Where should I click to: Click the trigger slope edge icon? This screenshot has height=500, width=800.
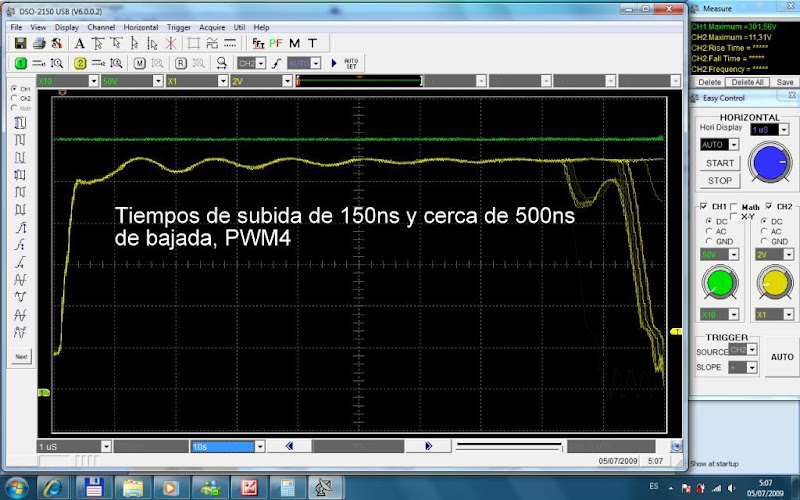click(277, 63)
